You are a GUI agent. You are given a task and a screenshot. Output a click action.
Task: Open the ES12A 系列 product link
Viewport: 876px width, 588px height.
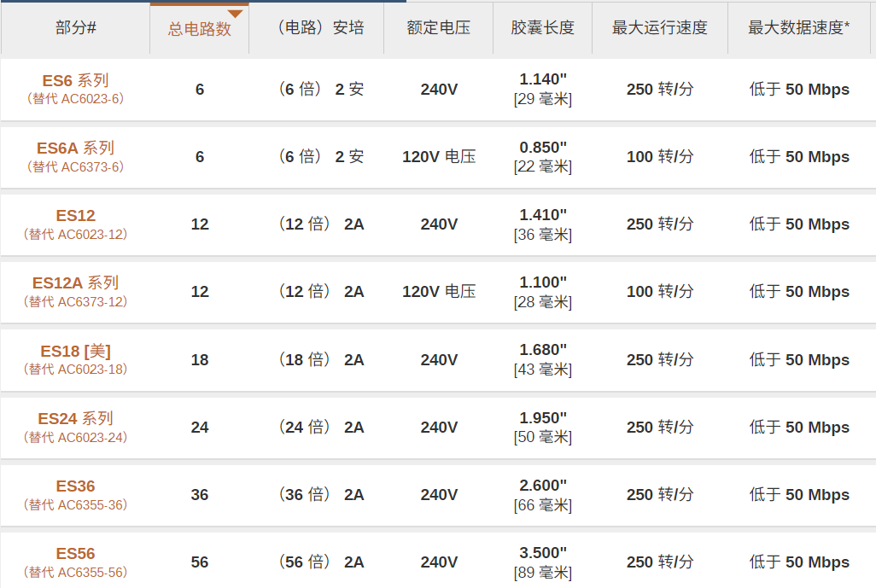point(75,283)
